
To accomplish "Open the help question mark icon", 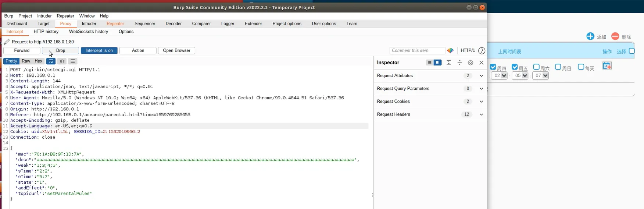I will coord(482,51).
